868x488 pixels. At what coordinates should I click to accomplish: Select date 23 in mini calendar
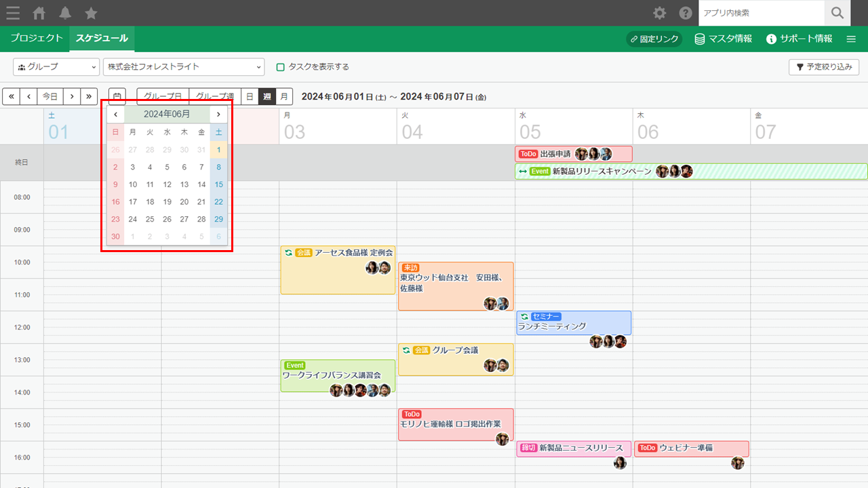click(x=115, y=219)
